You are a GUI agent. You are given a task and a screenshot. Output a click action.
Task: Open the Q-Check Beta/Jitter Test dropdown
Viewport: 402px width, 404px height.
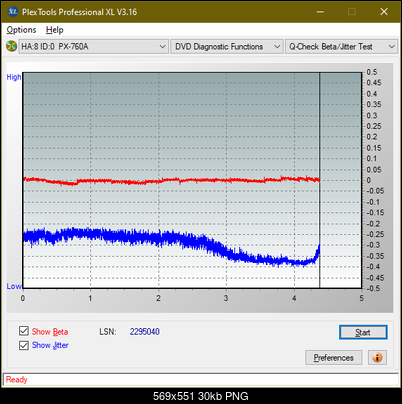click(x=341, y=47)
